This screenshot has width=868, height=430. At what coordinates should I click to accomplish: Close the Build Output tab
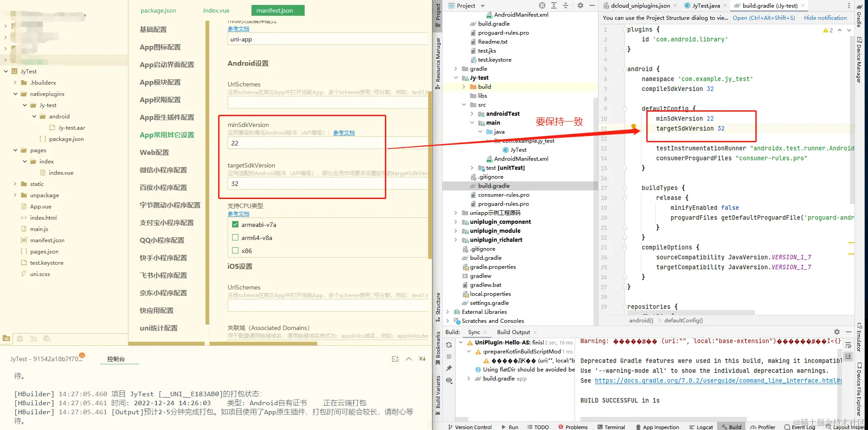[x=535, y=332]
